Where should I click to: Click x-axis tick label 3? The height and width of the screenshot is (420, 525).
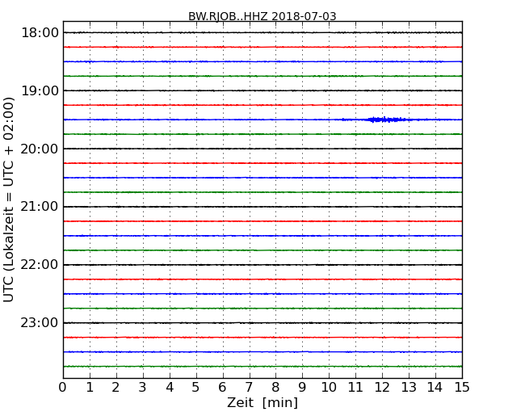(x=143, y=387)
